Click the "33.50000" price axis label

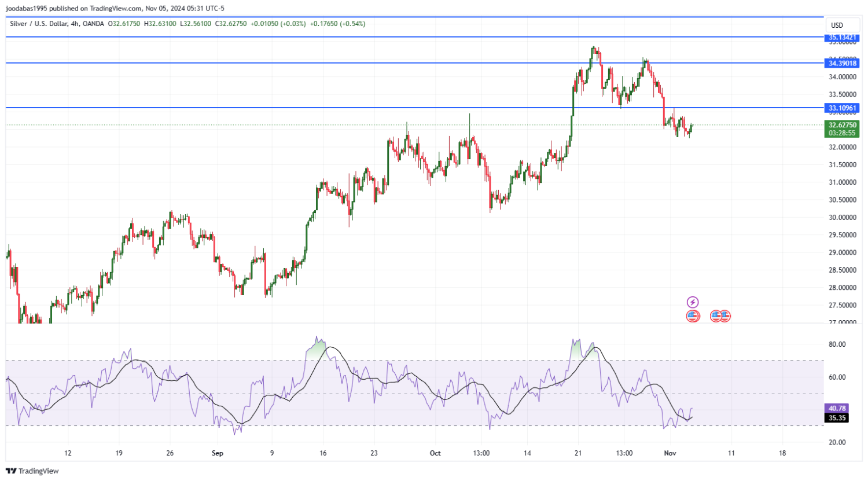843,94
